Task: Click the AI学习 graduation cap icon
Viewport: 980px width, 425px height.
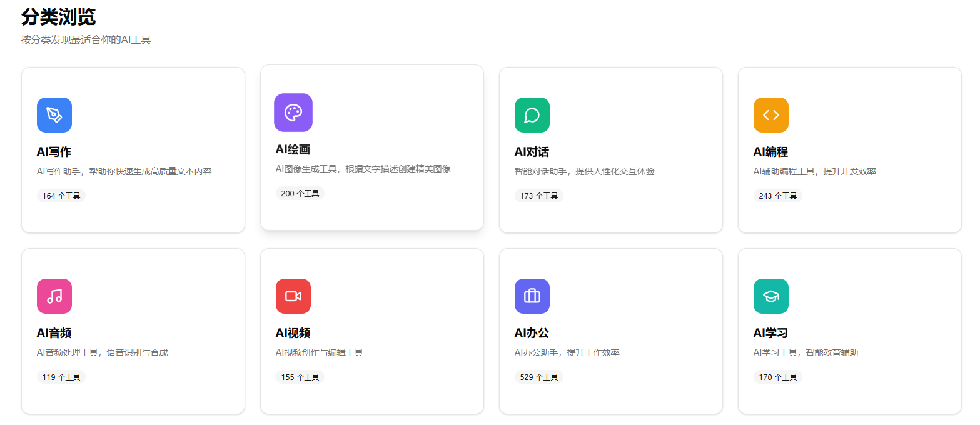Action: (770, 296)
